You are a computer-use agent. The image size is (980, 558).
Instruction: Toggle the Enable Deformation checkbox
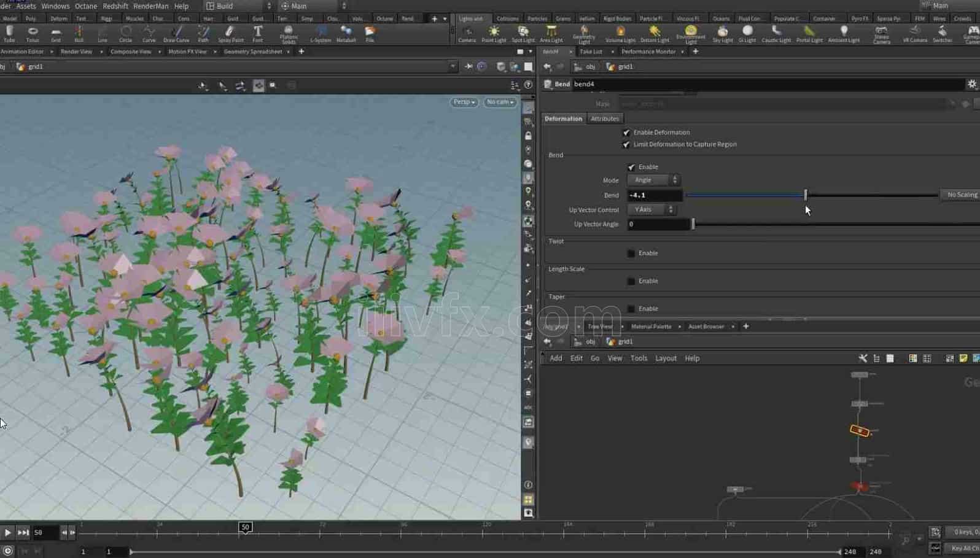pyautogui.click(x=626, y=133)
